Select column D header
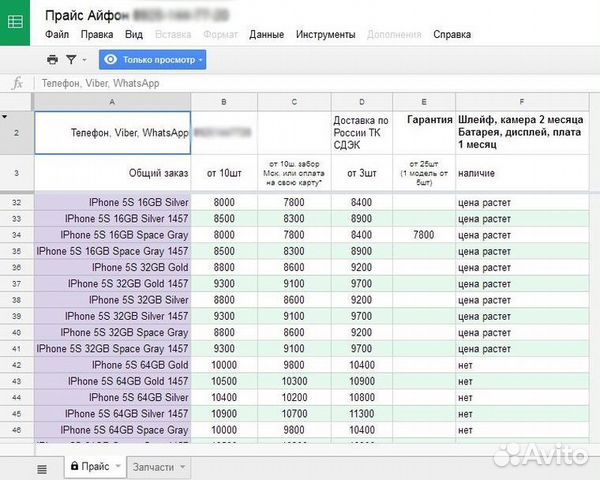 362,102
